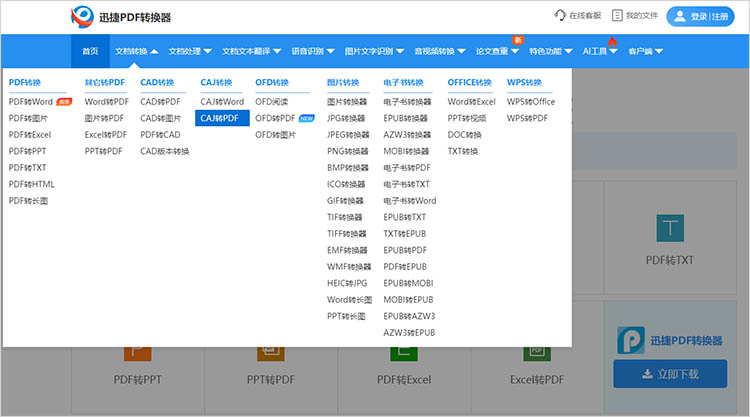Viewport: 750px width, 417px height.
Task: Expand the 文档文本翻译 dropdown
Action: tap(251, 51)
